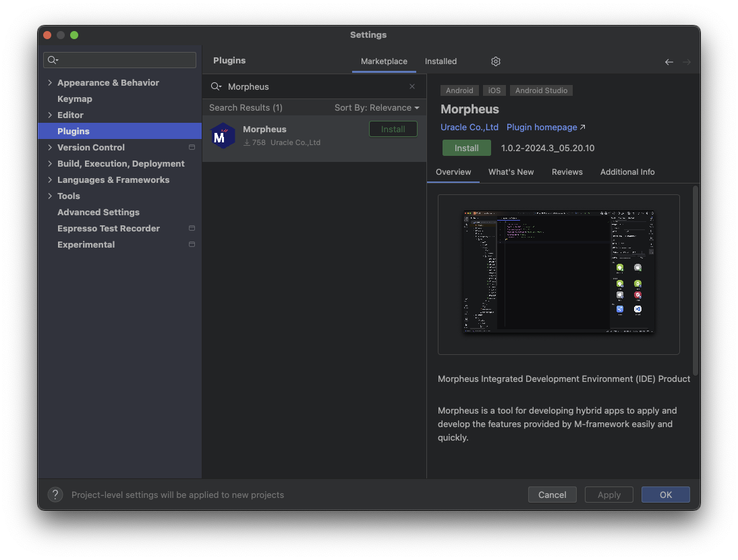Select Keymap in the settings tree
Viewport: 738px width, 560px height.
[x=75, y=99]
